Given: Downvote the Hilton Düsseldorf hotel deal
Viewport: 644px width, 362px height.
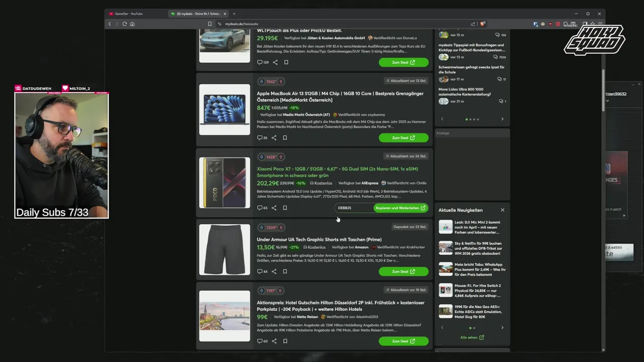Looking at the screenshot, I should coord(261,291).
